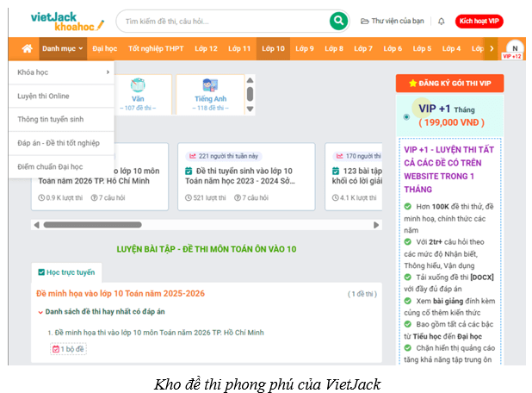Click the chart icon in 170 người thi badge
This screenshot has height=393, width=532.
[x=340, y=156]
